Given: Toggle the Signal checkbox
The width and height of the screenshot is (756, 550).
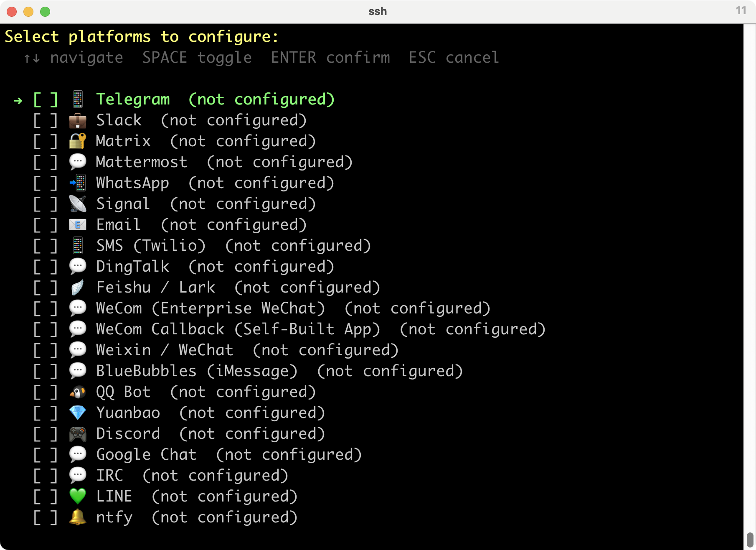Looking at the screenshot, I should (x=46, y=204).
